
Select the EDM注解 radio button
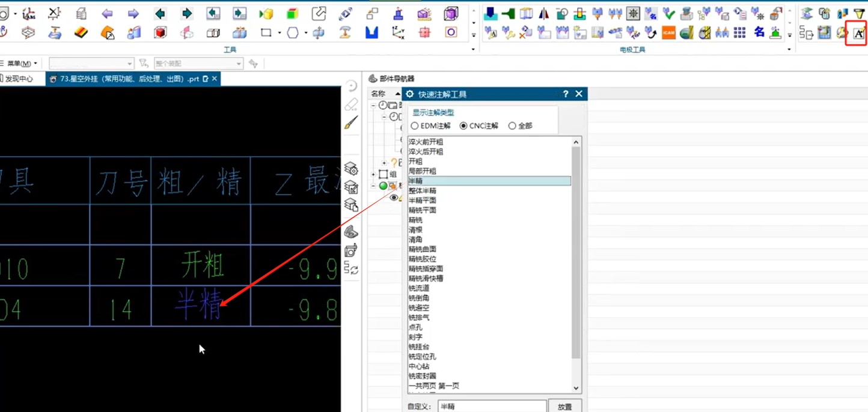[415, 126]
